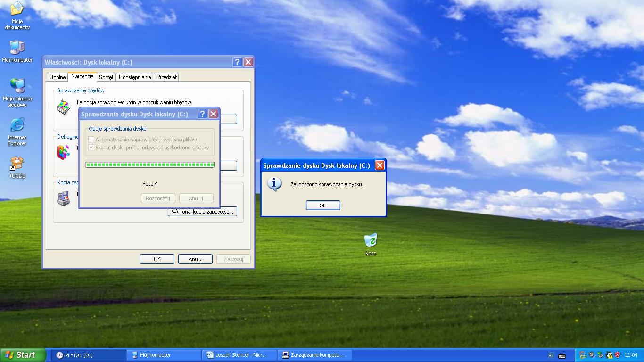Viewport: 644px width, 362px height.
Task: Switch to Leszek Stencel Word taskbar window
Action: pyautogui.click(x=239, y=355)
